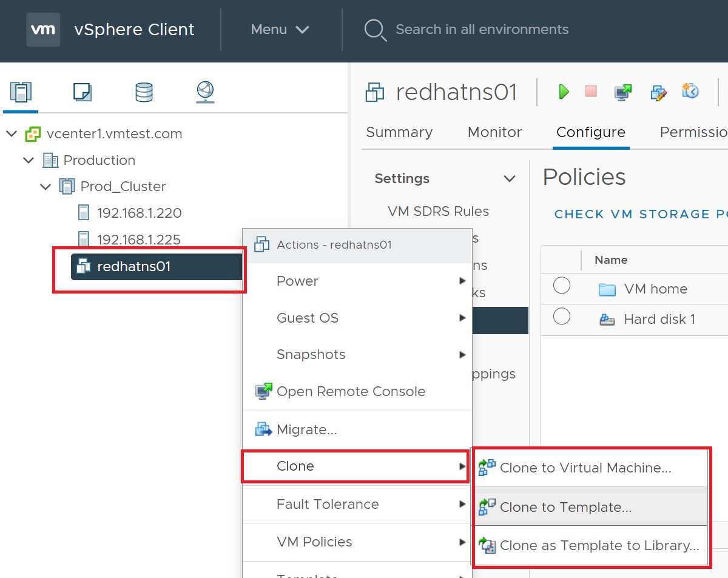This screenshot has width=728, height=578.
Task: Click the Search in all environments field
Action: [482, 29]
